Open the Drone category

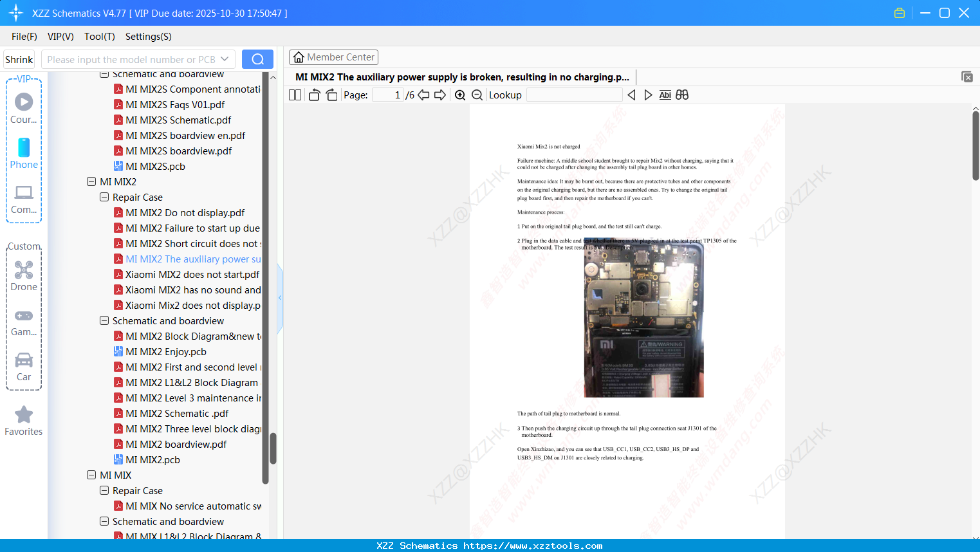(x=24, y=276)
